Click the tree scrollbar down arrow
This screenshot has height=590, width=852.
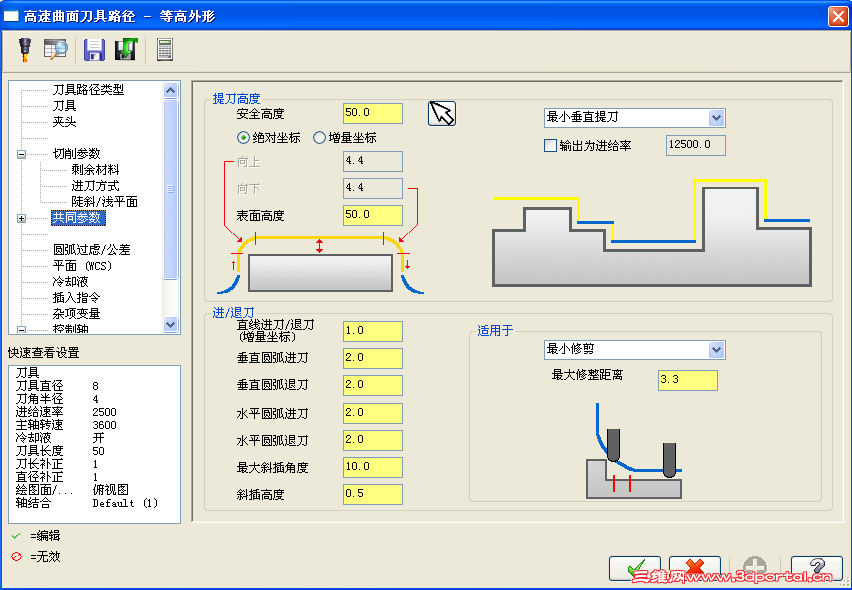point(171,325)
